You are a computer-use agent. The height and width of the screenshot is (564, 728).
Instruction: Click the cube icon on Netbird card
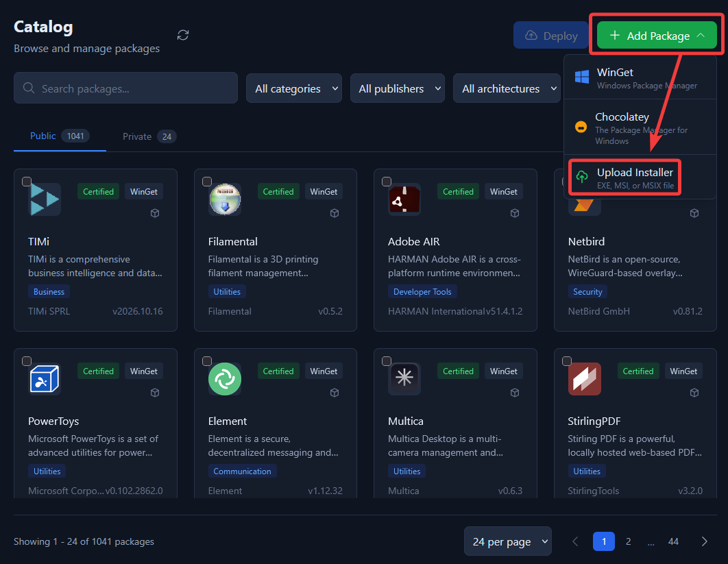tap(694, 213)
